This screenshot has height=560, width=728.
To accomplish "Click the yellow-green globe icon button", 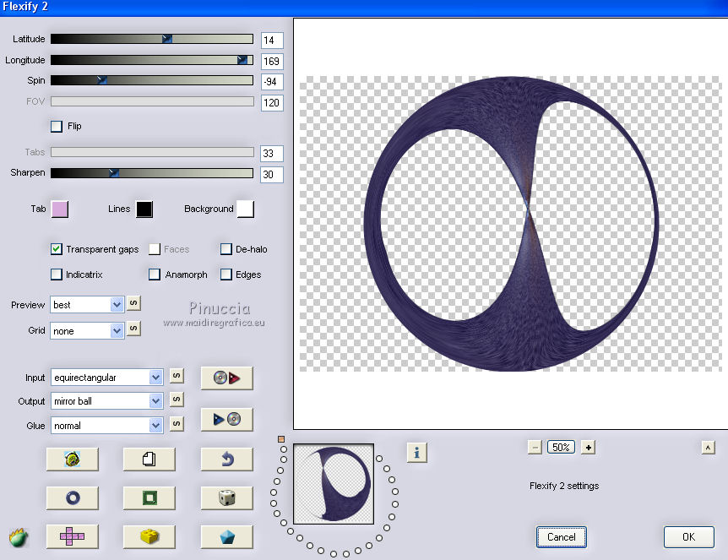I will 73,459.
